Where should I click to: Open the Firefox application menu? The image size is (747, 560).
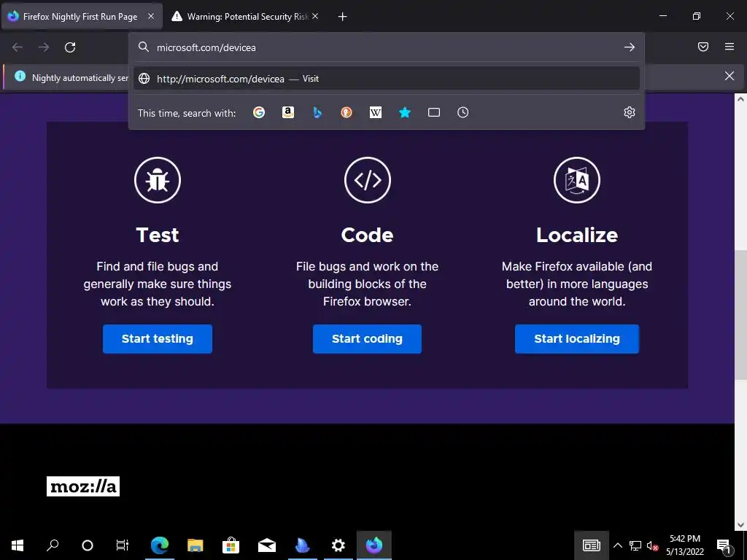coord(729,47)
